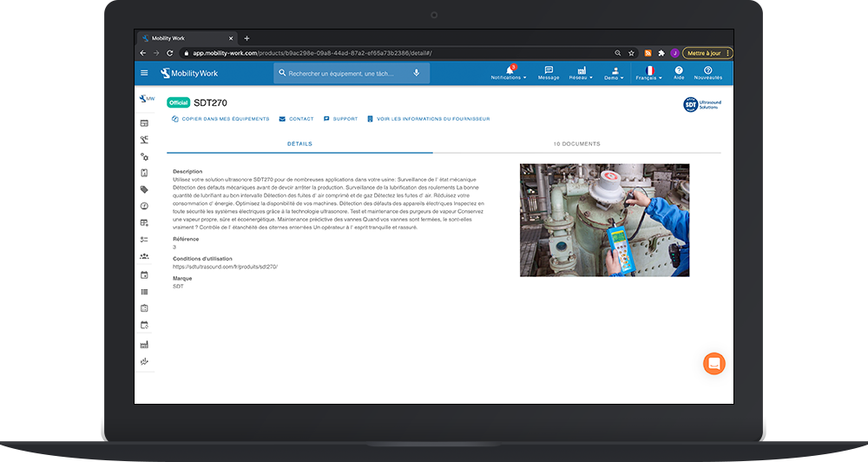
Task: Click the browser zoom magnifier icon
Action: [618, 53]
